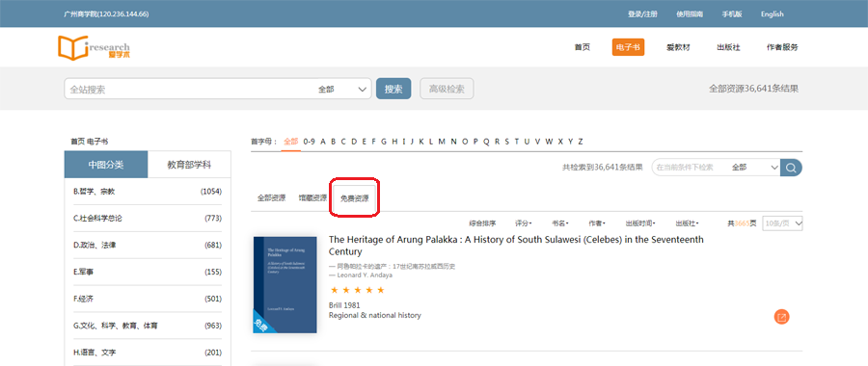The image size is (868, 366).
Task: Filter by initial letter M
Action: click(x=442, y=142)
